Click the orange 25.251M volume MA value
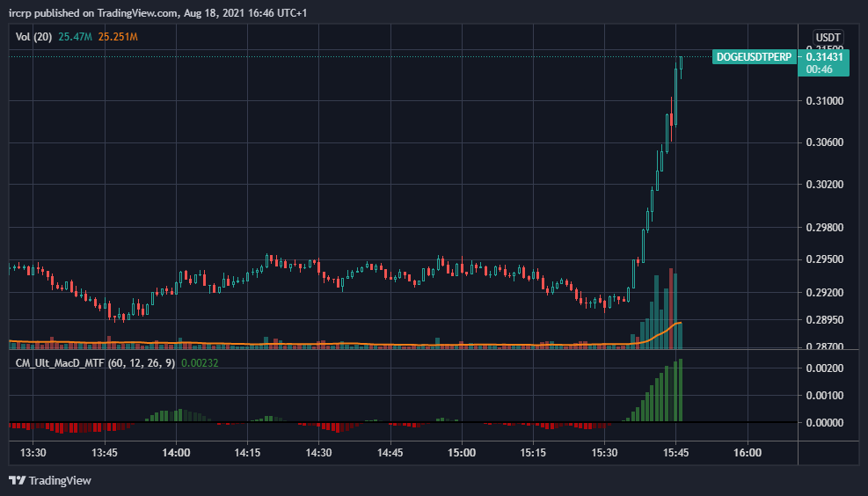The height and width of the screenshot is (496, 868). tap(118, 37)
